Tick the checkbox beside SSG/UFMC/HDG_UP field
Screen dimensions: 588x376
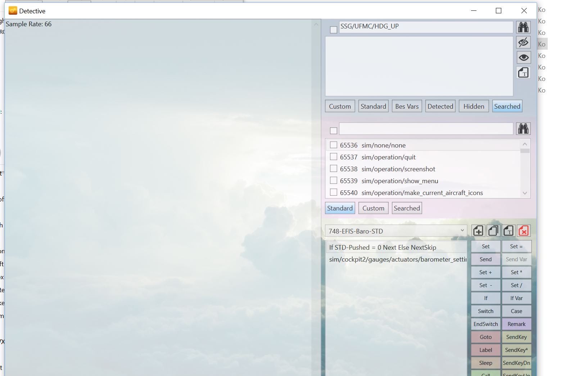coord(334,30)
